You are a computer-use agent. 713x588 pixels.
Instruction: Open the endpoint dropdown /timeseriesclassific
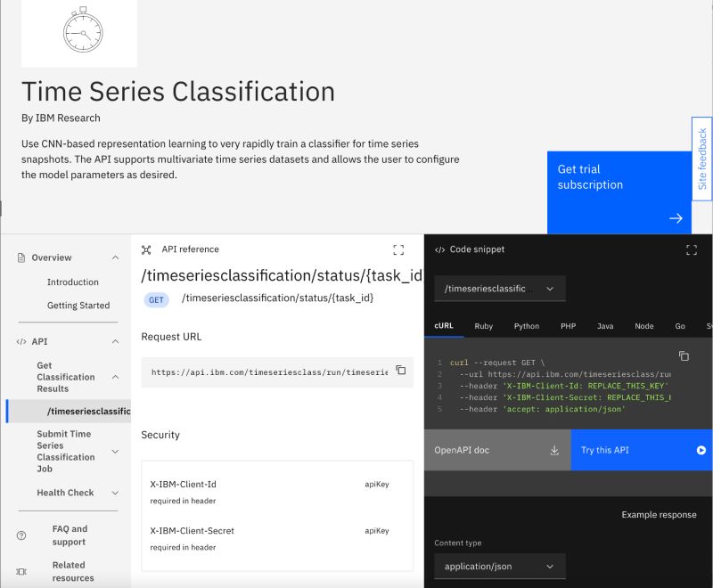point(500,289)
